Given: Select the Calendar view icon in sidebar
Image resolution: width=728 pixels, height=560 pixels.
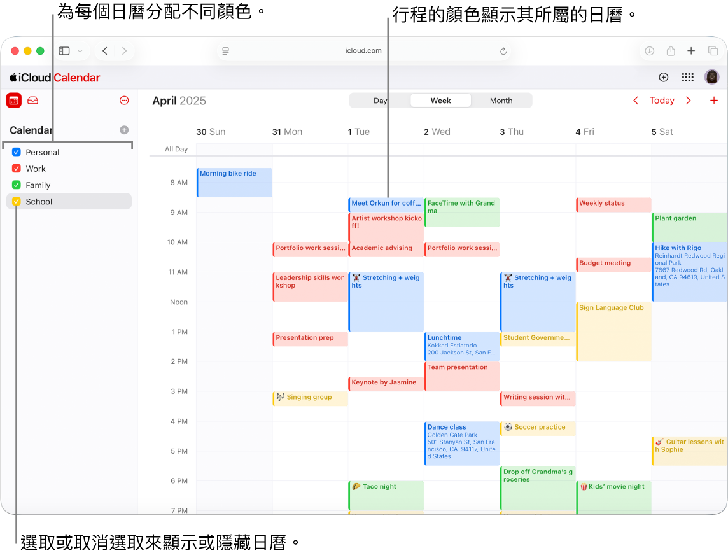Looking at the screenshot, I should click(x=13, y=100).
